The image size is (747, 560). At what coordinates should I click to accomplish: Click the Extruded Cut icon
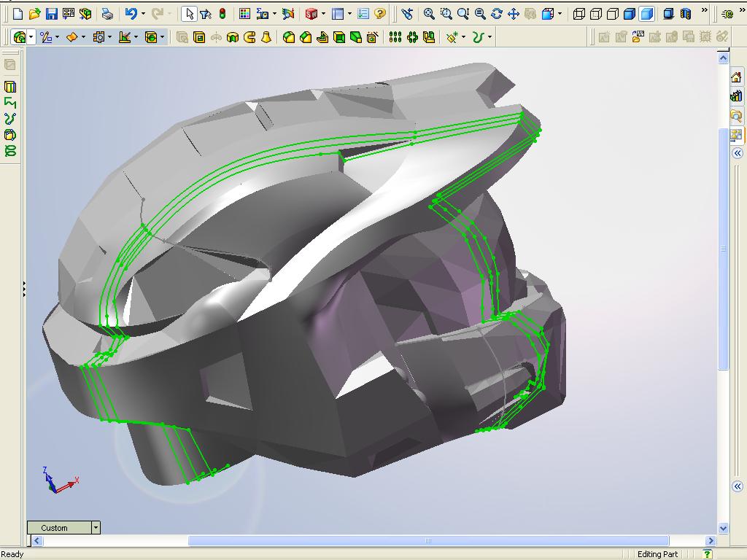(x=199, y=36)
